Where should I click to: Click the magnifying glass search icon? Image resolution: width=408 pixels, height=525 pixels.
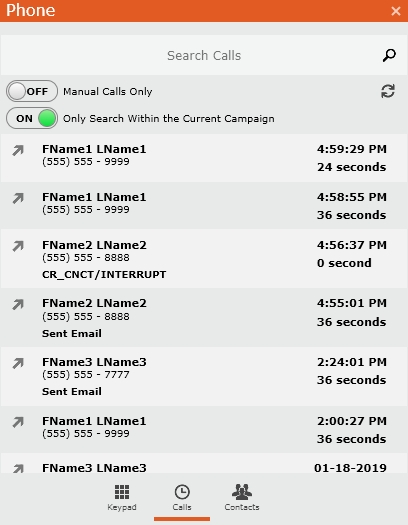[x=389, y=56]
